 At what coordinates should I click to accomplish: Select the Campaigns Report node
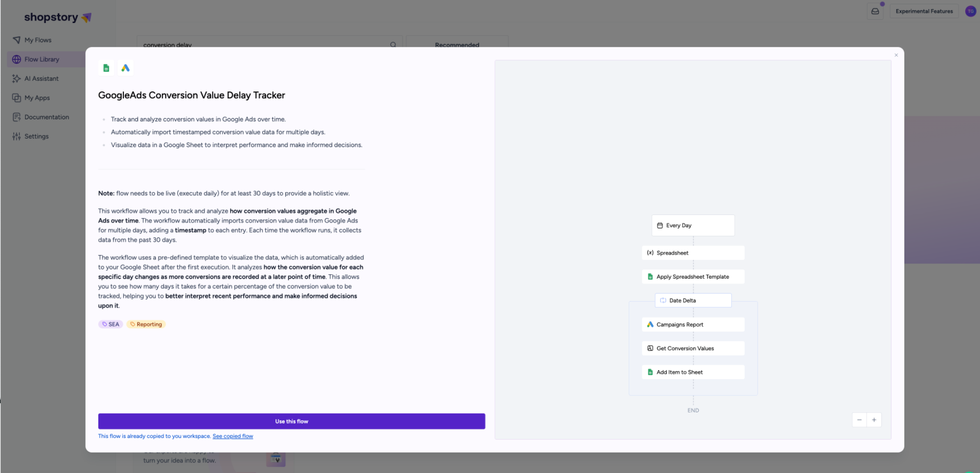click(x=693, y=325)
